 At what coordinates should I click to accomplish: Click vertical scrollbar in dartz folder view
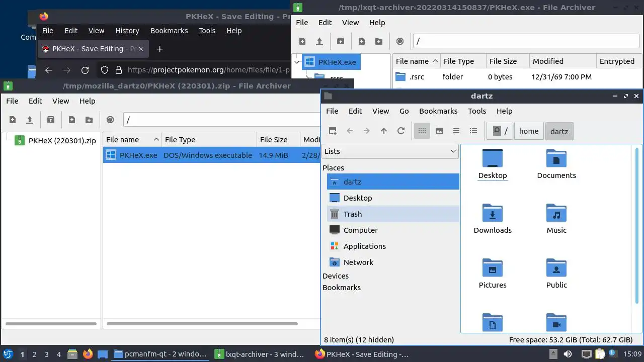point(638,226)
